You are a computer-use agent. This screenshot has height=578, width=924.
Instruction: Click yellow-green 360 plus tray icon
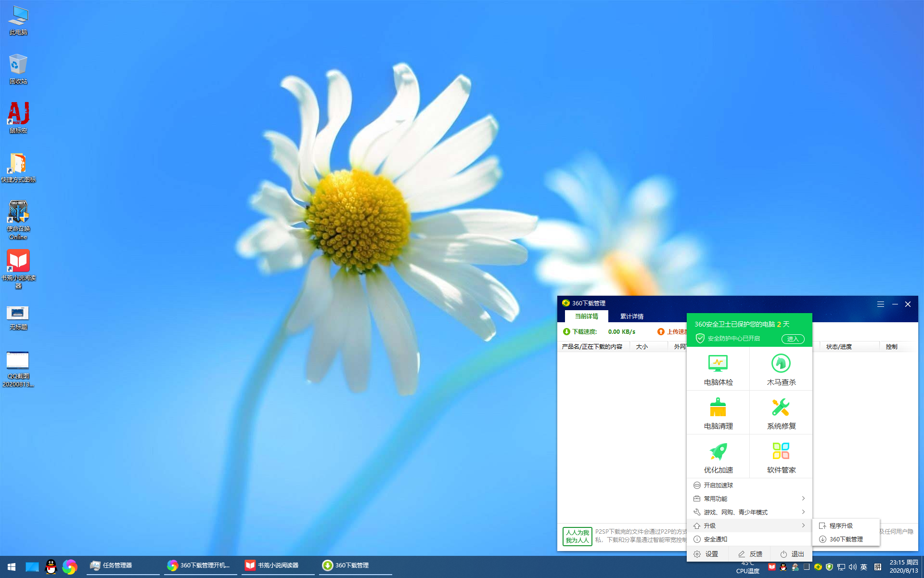(x=818, y=567)
